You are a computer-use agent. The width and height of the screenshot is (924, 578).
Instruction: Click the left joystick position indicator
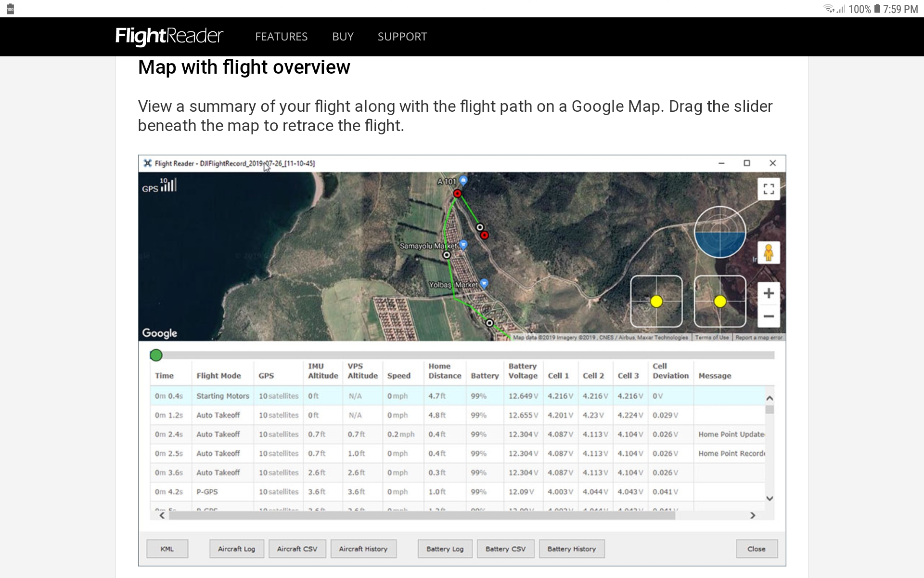click(x=656, y=302)
